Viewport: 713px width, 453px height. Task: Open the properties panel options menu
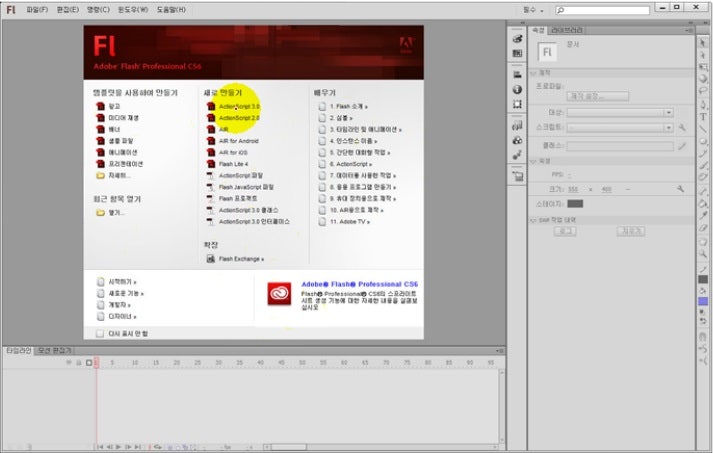[688, 30]
